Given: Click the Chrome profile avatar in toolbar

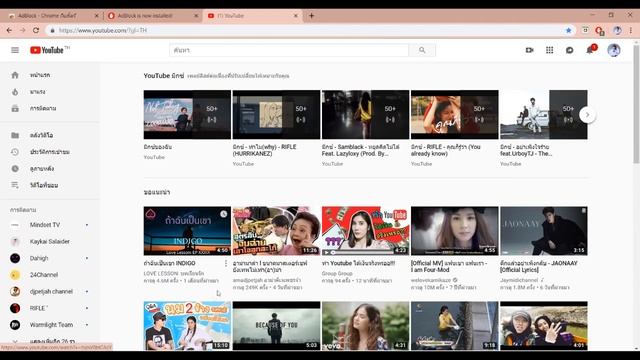Looking at the screenshot, I should click(617, 30).
